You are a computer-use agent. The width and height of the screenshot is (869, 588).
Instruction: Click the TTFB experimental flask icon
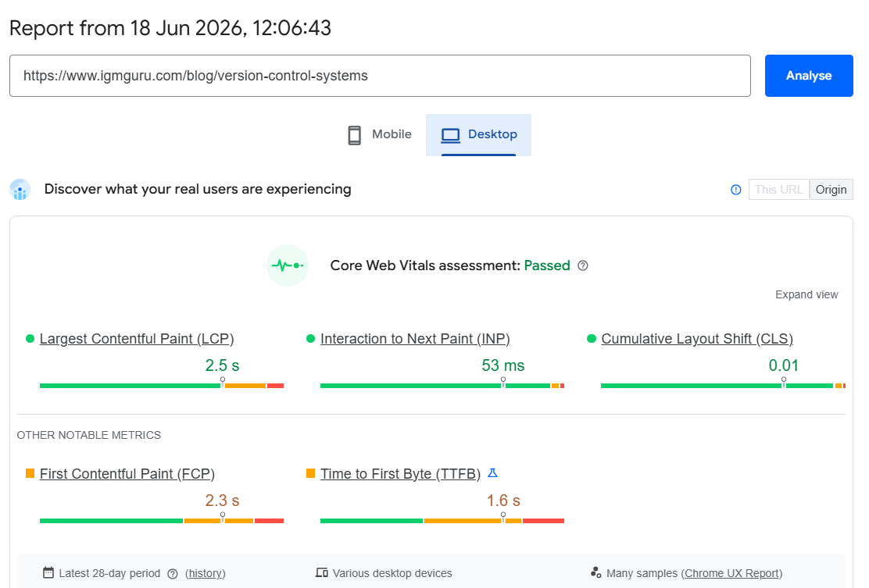[492, 473]
